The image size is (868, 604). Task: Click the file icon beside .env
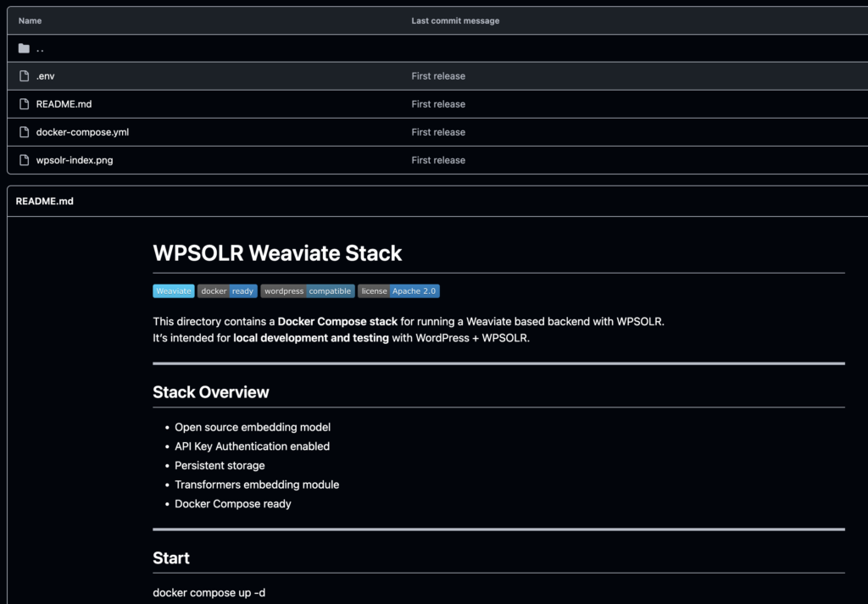24,75
